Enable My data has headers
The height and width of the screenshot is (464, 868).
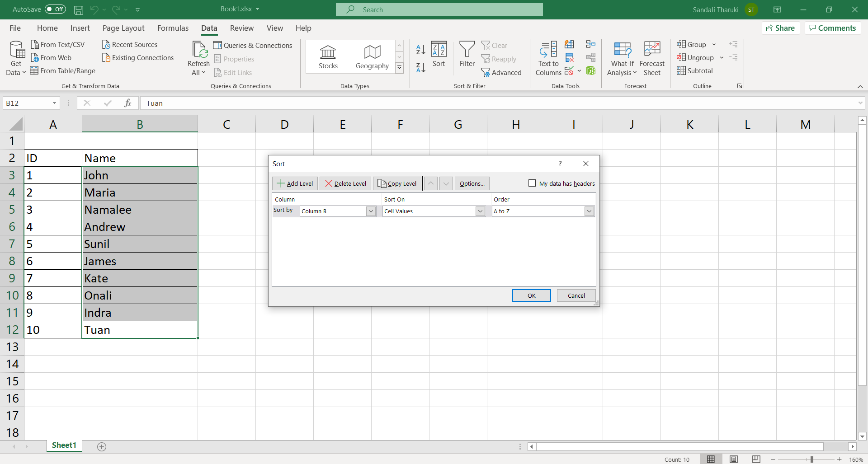(x=532, y=183)
